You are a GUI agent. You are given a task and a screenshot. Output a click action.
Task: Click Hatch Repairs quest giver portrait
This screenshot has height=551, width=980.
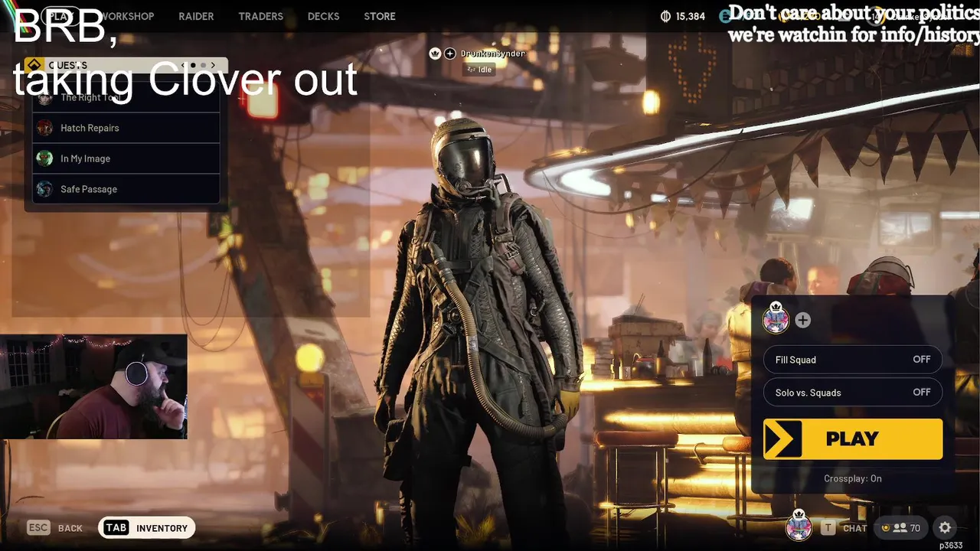(x=45, y=128)
